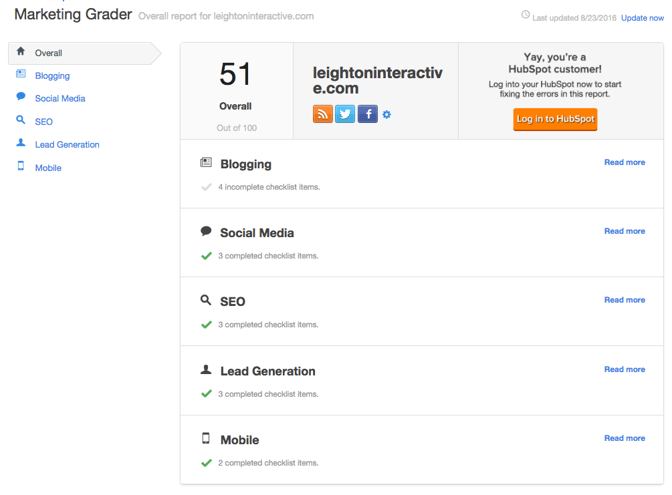The height and width of the screenshot is (495, 672).
Task: Click the green checkmark under Mobile
Action: click(x=207, y=463)
